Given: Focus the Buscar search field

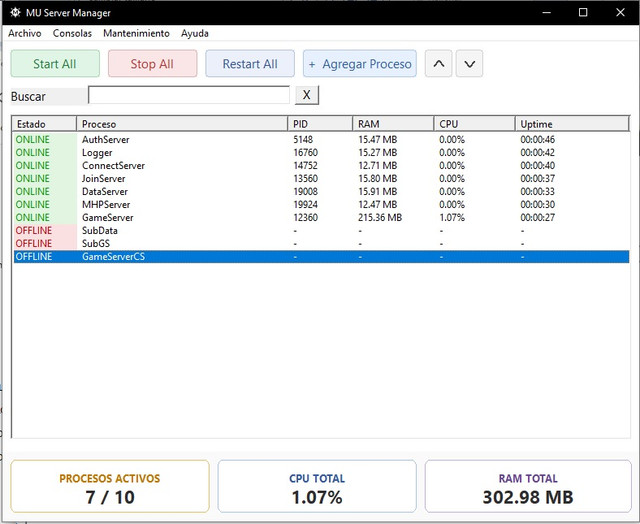Looking at the screenshot, I should 189,95.
